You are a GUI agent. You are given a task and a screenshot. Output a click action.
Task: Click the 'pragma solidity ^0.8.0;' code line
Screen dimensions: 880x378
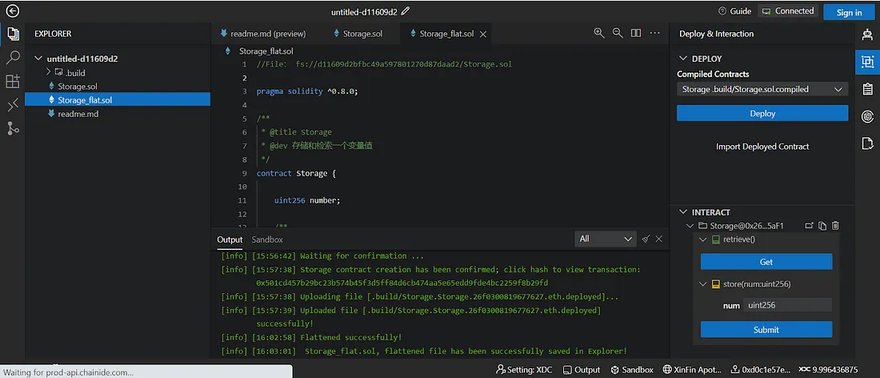pyautogui.click(x=307, y=91)
